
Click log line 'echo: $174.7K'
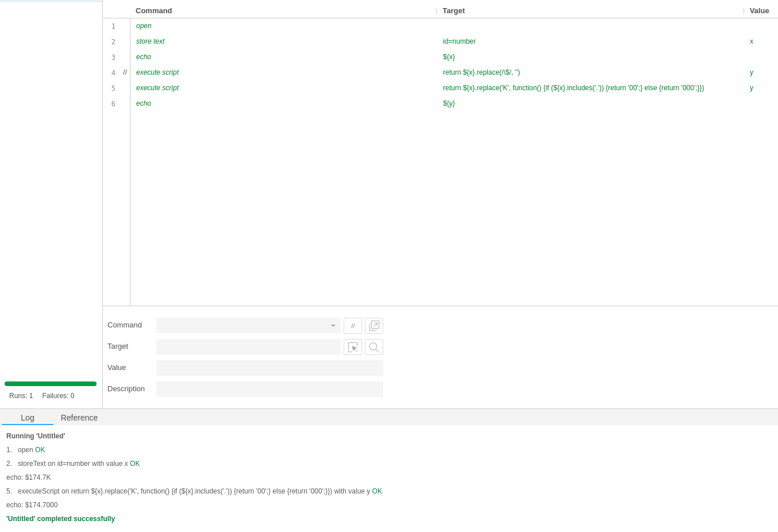click(x=29, y=477)
